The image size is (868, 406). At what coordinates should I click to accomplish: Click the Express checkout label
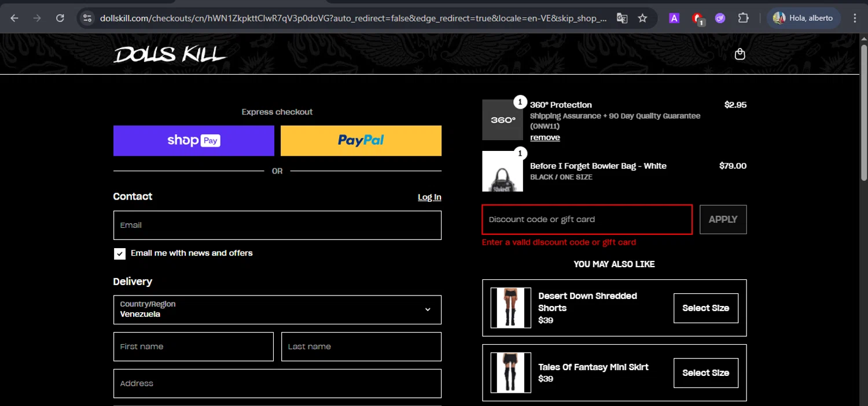pyautogui.click(x=277, y=112)
